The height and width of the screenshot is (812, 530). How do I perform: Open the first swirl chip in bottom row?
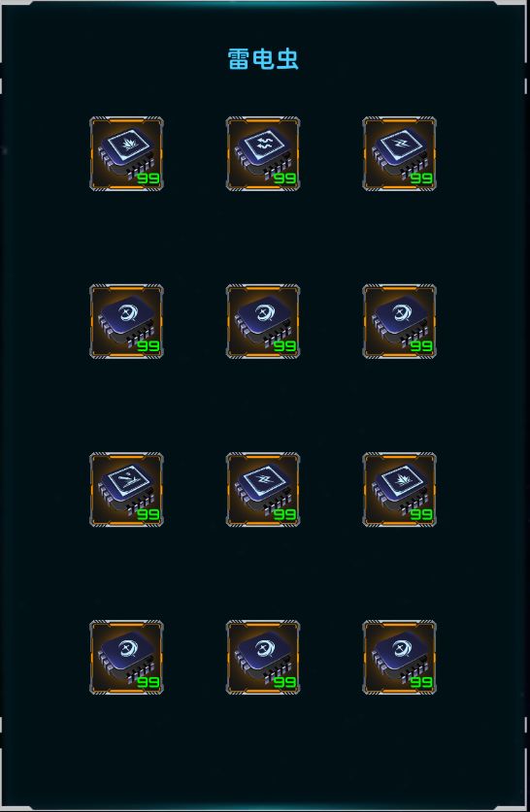(x=126, y=657)
